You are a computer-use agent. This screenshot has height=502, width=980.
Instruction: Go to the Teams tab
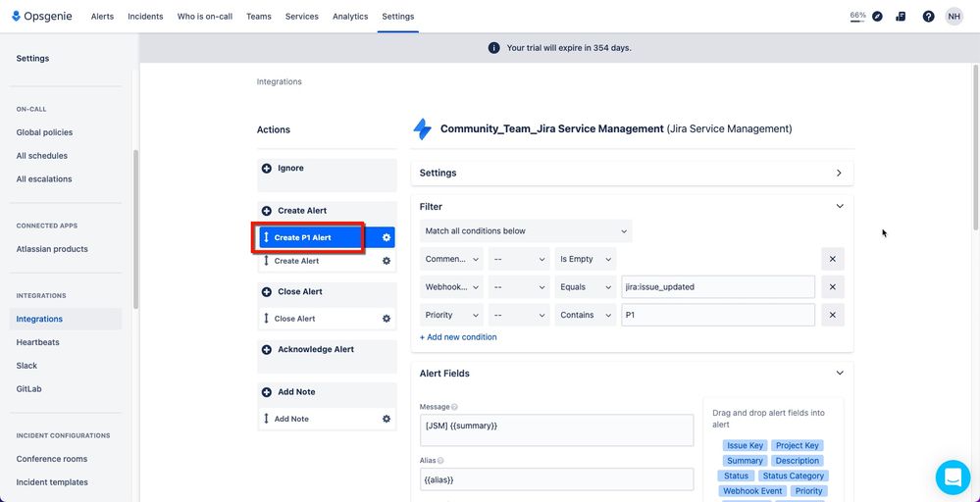259,17
